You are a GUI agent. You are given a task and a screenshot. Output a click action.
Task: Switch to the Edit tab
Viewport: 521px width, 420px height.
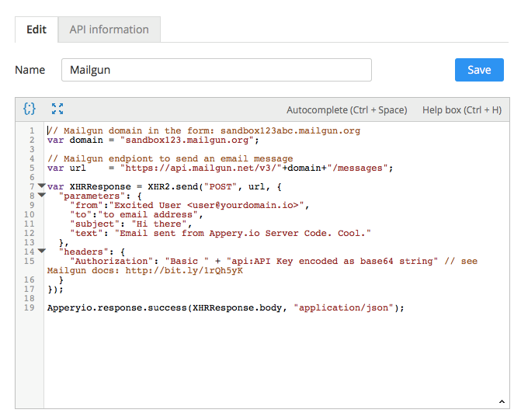click(36, 30)
